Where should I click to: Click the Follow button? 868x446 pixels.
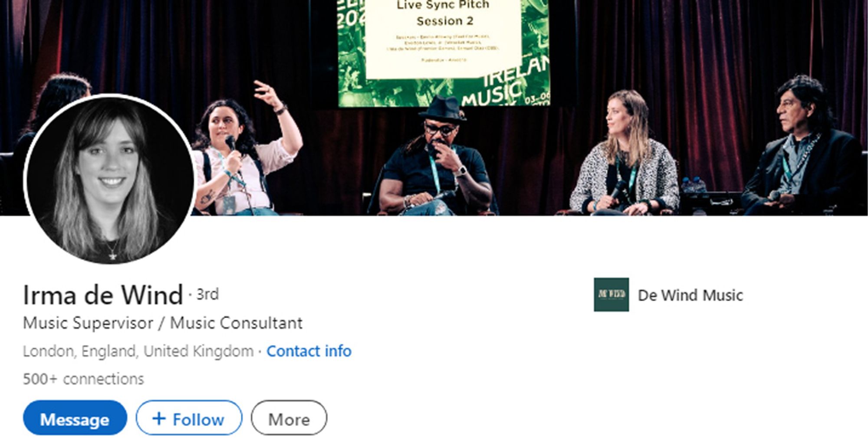click(x=189, y=418)
